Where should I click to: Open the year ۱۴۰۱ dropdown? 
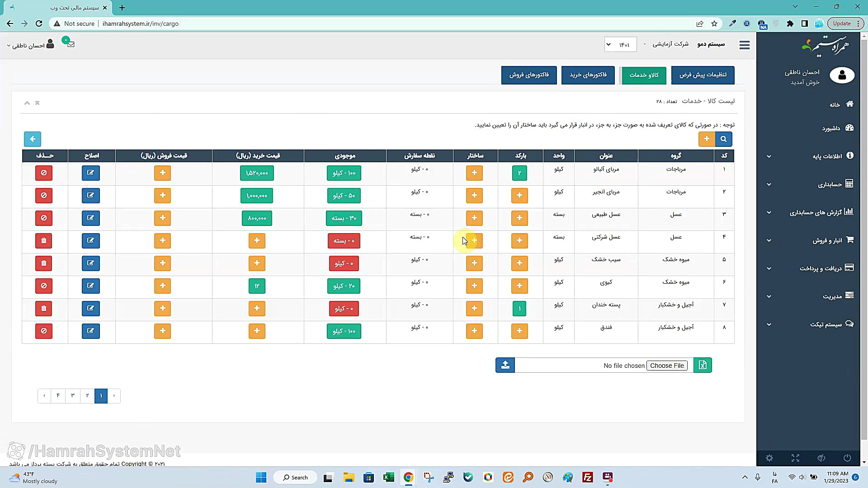pos(620,45)
